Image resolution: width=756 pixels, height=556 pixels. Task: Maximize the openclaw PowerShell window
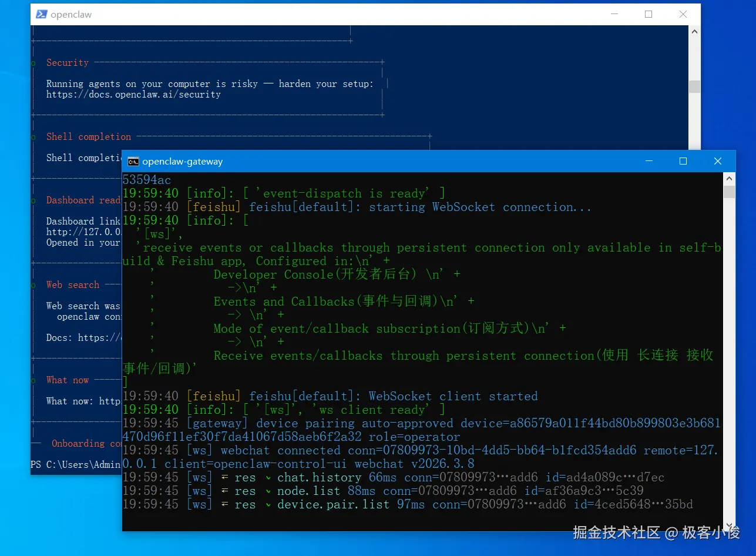649,14
